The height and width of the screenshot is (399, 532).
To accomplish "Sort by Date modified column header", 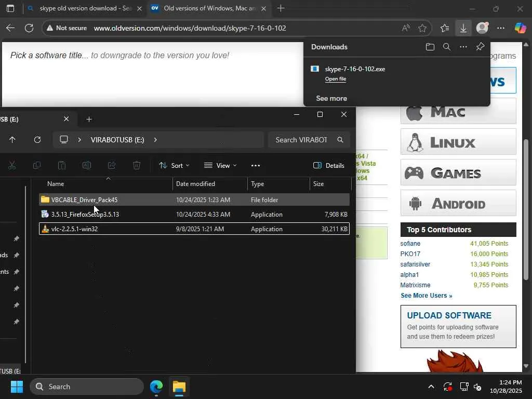I will click(x=195, y=184).
